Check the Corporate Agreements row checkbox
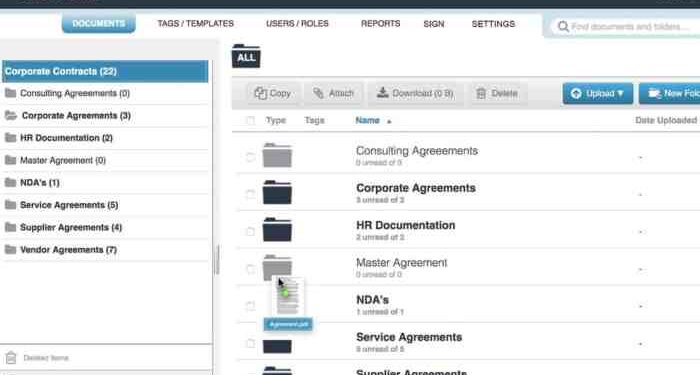This screenshot has height=375, width=700. tap(250, 194)
